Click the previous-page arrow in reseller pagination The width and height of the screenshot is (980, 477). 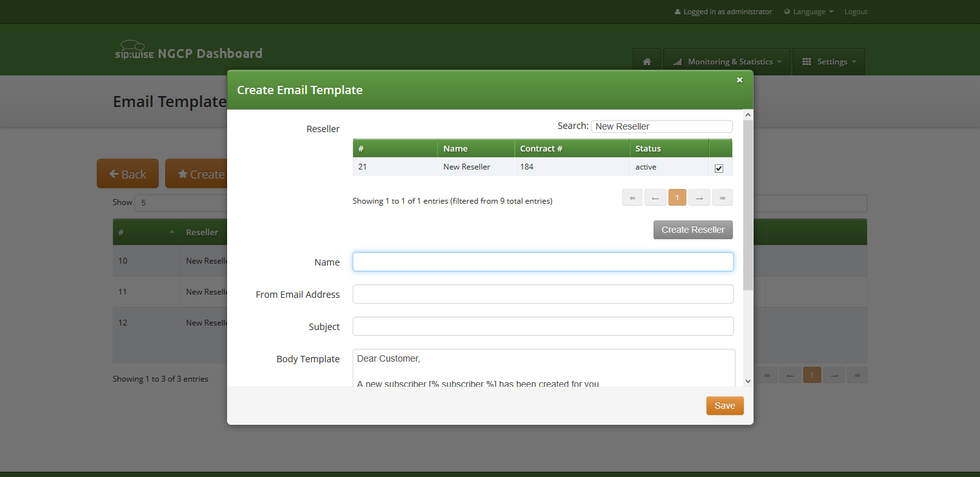click(655, 197)
